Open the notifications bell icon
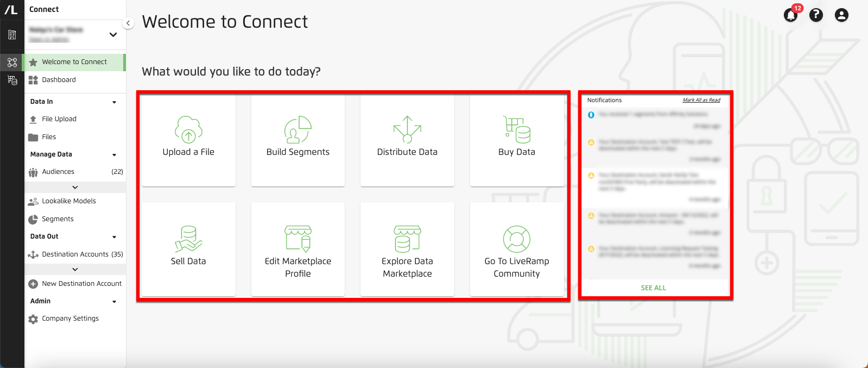The image size is (868, 368). 790,15
